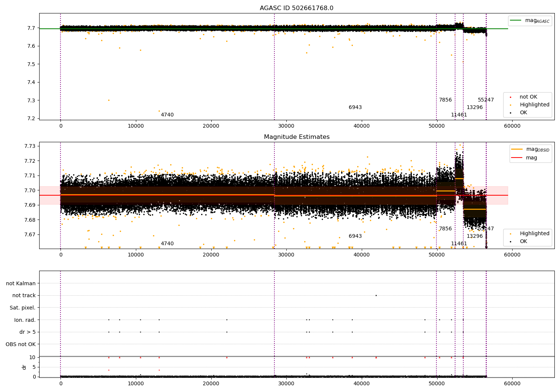The image size is (560, 392).
Task: Click the "dr" y-axis label in bottom plot
Action: click(24, 367)
